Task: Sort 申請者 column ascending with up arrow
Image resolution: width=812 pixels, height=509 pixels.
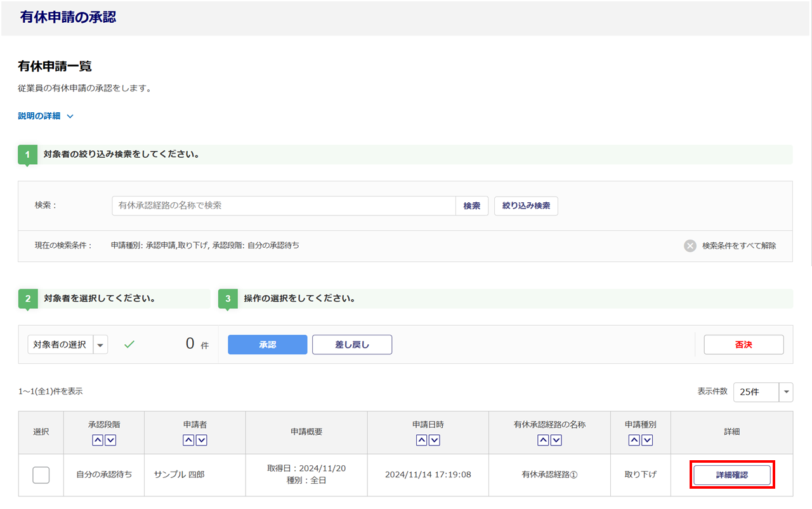Action: point(188,441)
